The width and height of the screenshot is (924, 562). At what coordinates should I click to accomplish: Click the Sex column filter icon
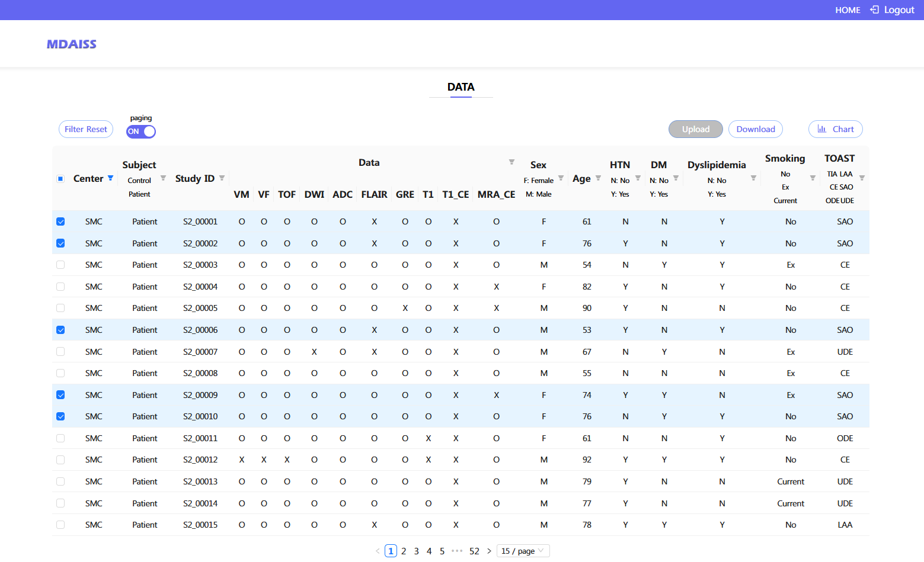click(561, 178)
